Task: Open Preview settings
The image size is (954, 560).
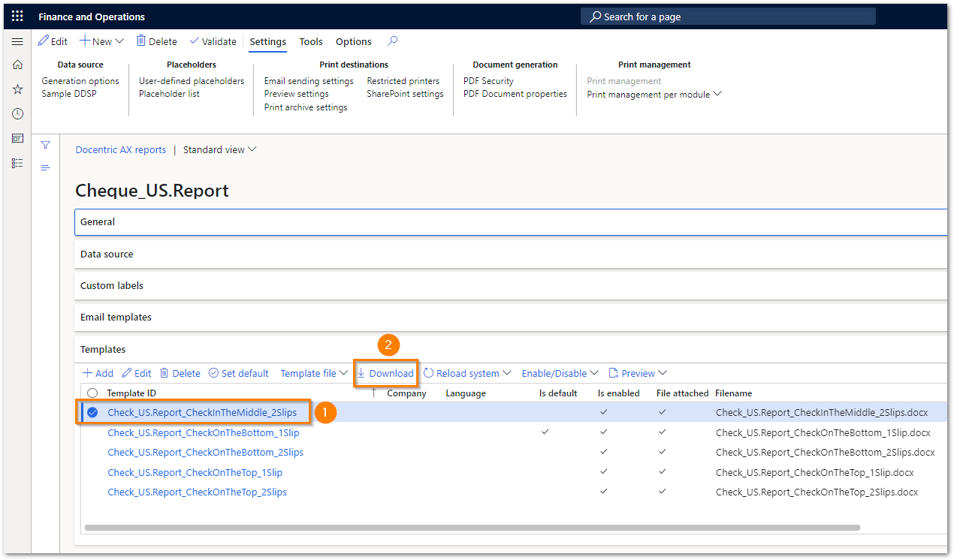Action: point(296,94)
